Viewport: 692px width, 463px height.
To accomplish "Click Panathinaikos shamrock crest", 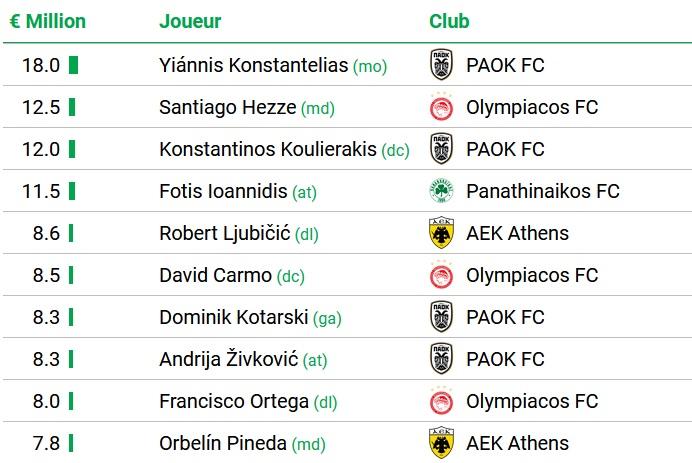I will [441, 191].
